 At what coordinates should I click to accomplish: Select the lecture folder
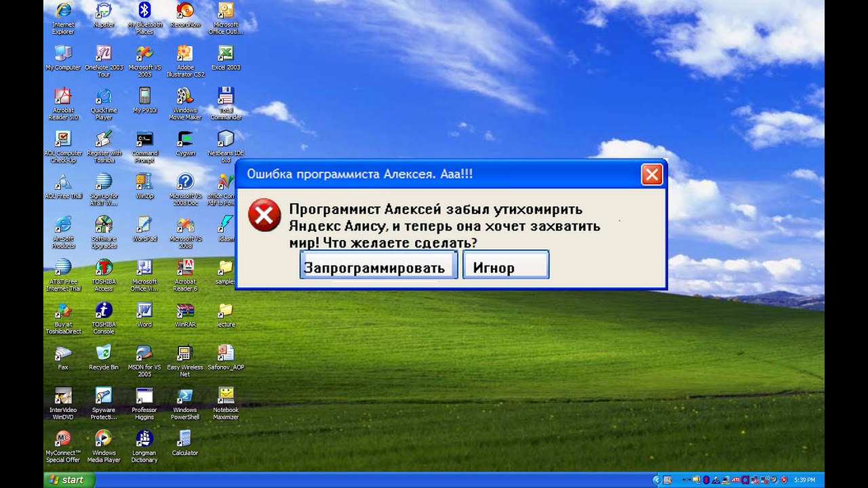[226, 314]
